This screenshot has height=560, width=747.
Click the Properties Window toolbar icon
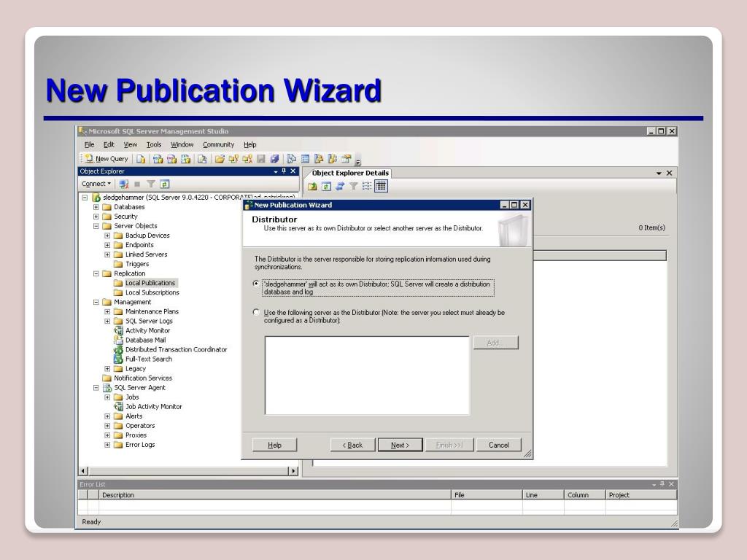pos(347,158)
